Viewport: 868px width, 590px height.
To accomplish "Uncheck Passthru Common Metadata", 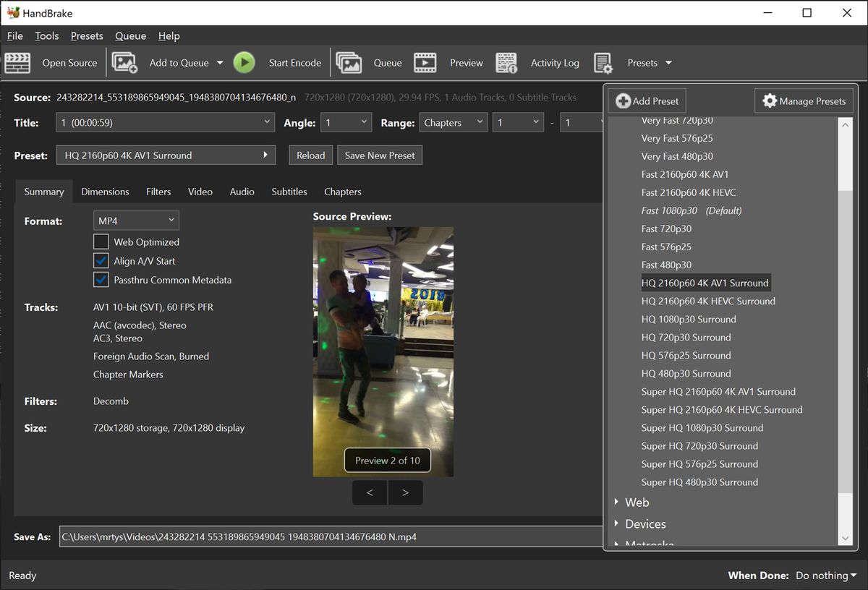I will [101, 280].
